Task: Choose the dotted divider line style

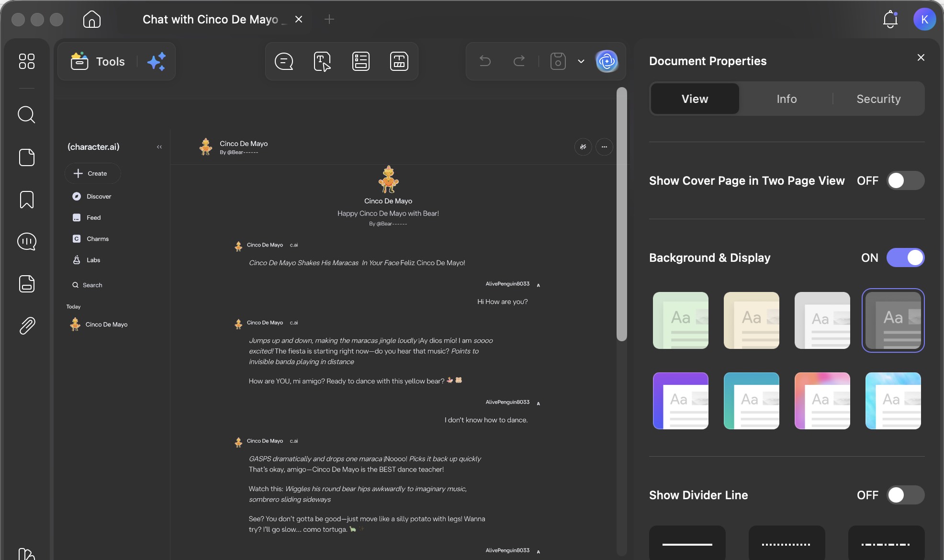Action: coord(787,543)
